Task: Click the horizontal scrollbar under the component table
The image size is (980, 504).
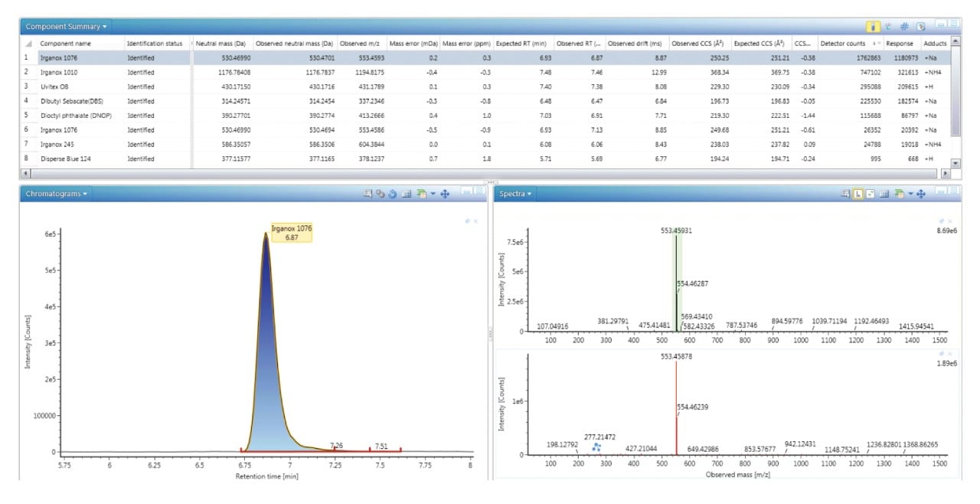Action: coord(485,175)
